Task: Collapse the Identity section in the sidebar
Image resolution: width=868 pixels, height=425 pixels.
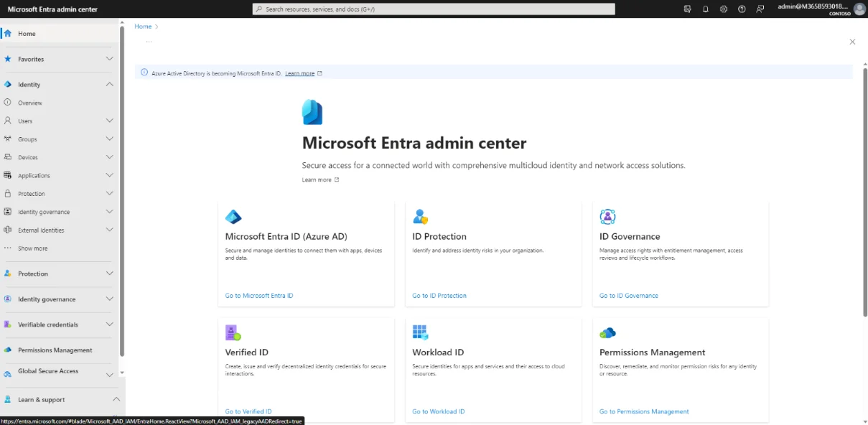Action: tap(110, 84)
